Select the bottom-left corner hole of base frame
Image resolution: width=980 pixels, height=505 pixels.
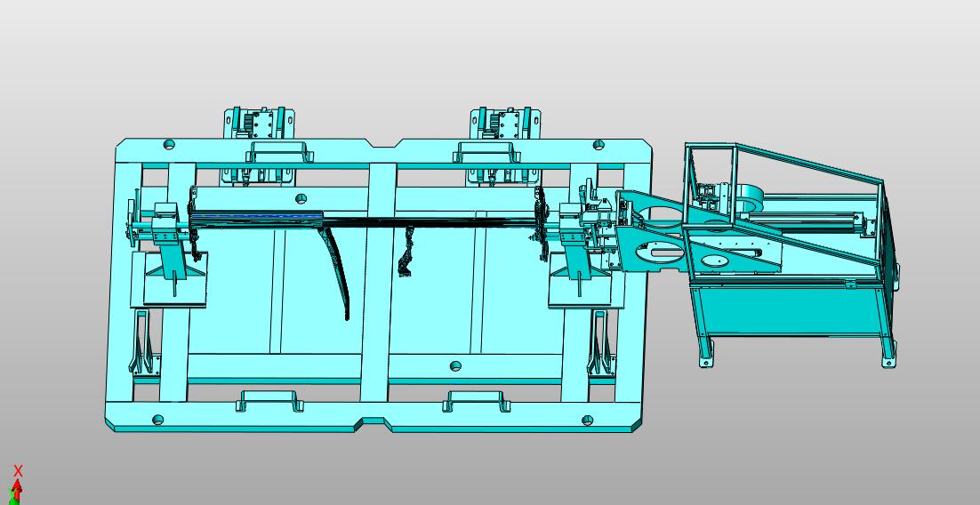point(158,420)
